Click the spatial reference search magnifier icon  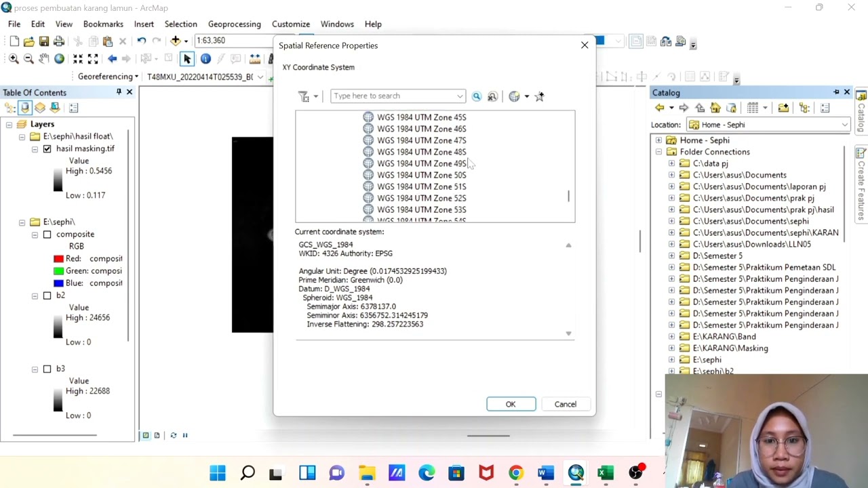point(477,96)
